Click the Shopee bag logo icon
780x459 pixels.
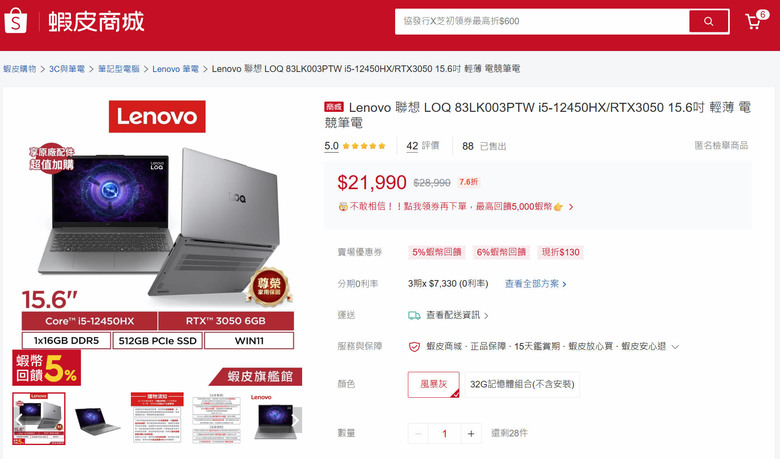(x=15, y=21)
